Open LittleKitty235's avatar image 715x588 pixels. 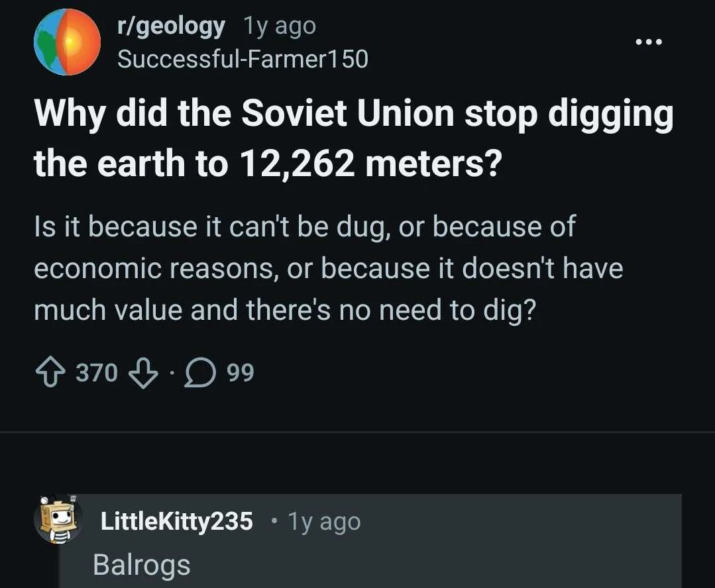point(58,520)
